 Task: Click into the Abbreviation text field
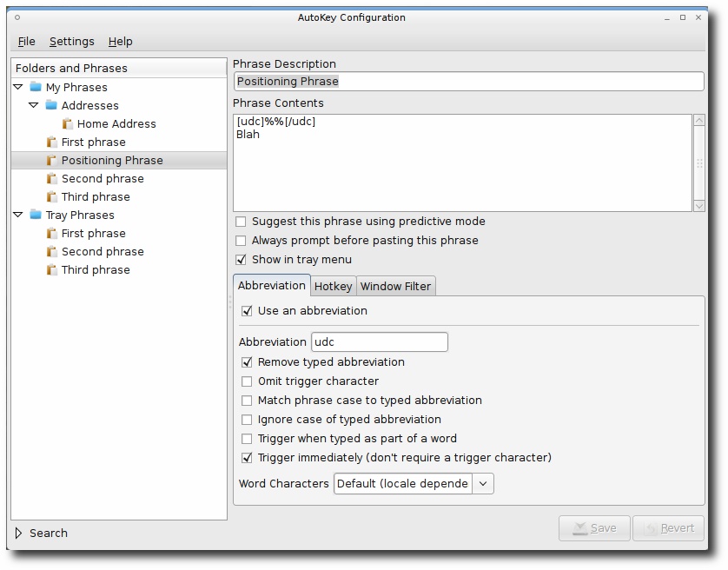click(380, 341)
